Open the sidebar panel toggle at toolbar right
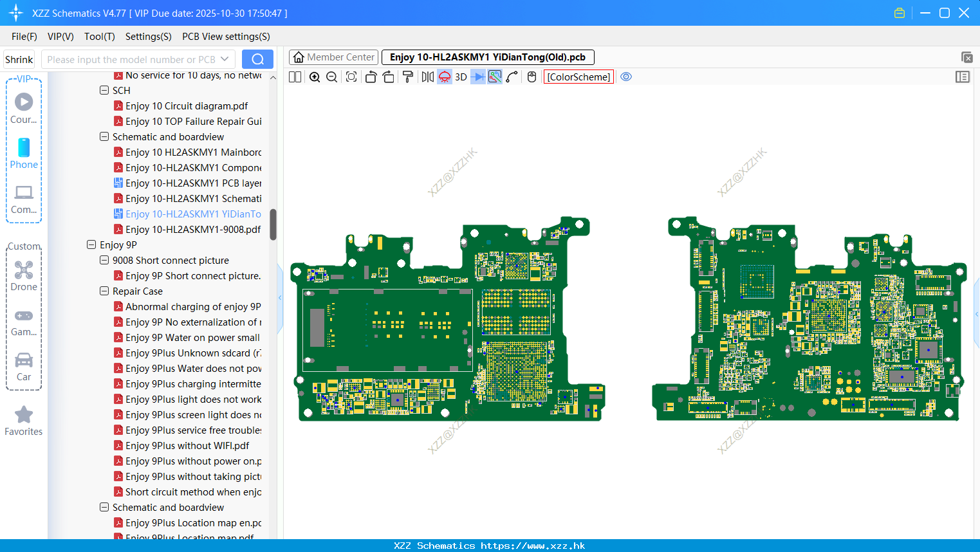 (x=963, y=77)
